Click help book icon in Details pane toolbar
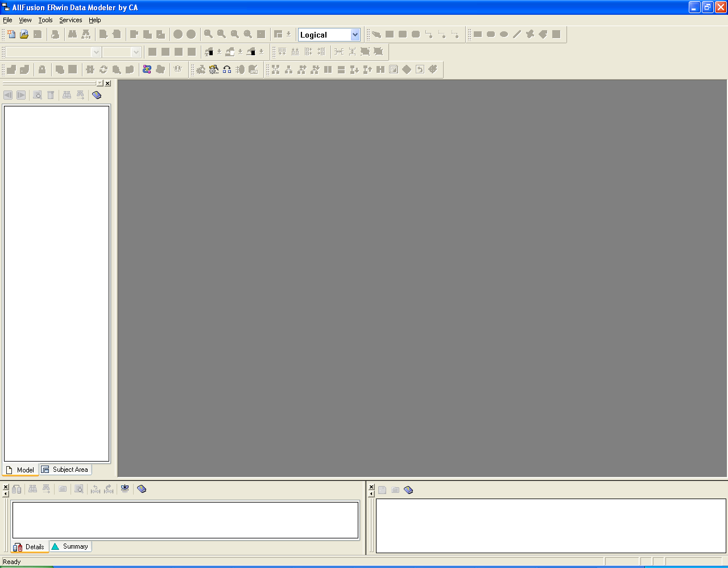 142,489
